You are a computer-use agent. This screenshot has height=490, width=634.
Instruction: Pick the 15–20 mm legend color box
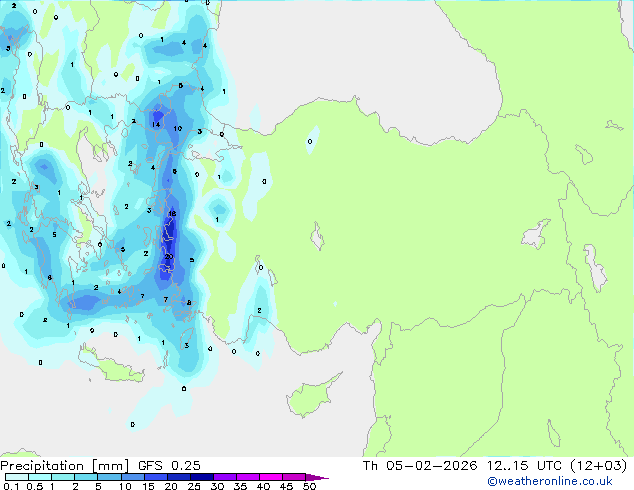click(155, 477)
